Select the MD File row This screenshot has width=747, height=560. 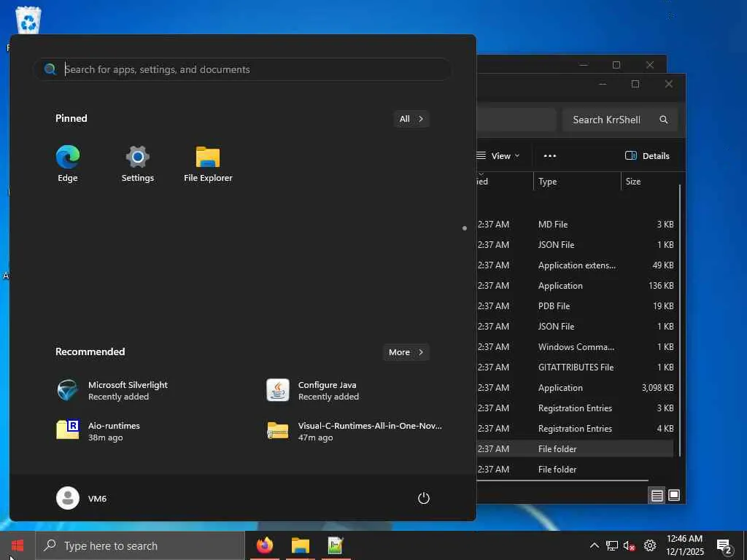(575, 225)
